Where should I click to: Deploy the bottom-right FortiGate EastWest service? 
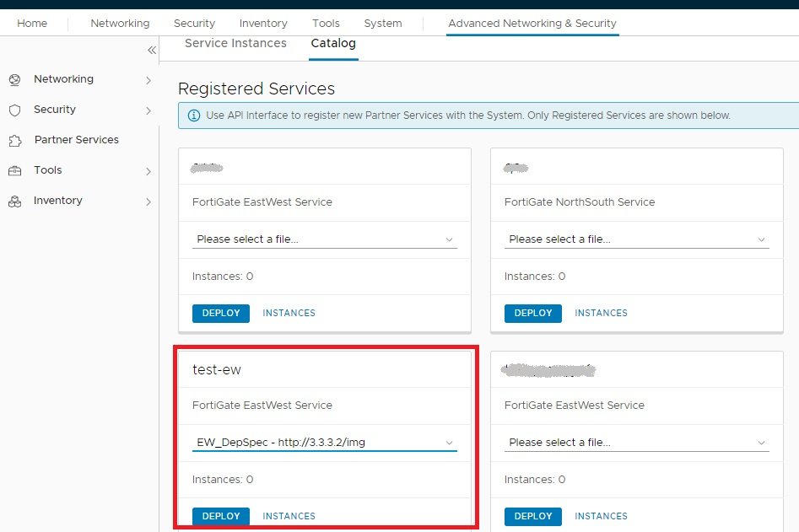click(533, 516)
